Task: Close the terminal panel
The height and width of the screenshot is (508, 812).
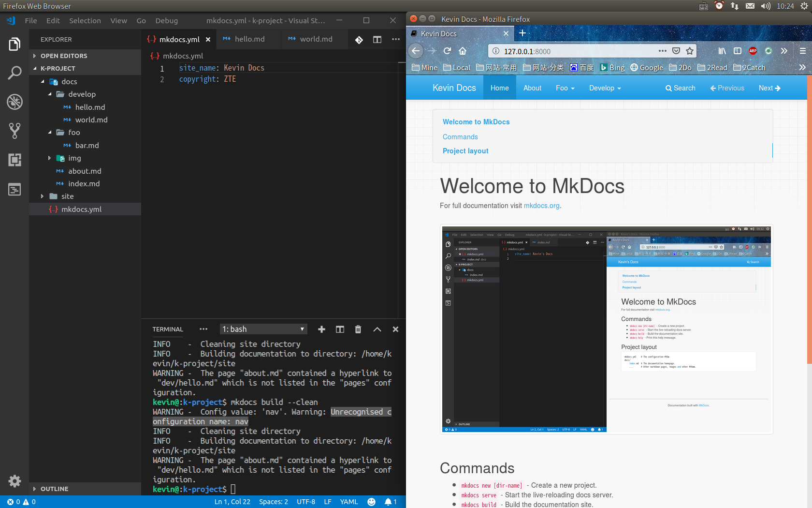Action: [395, 329]
